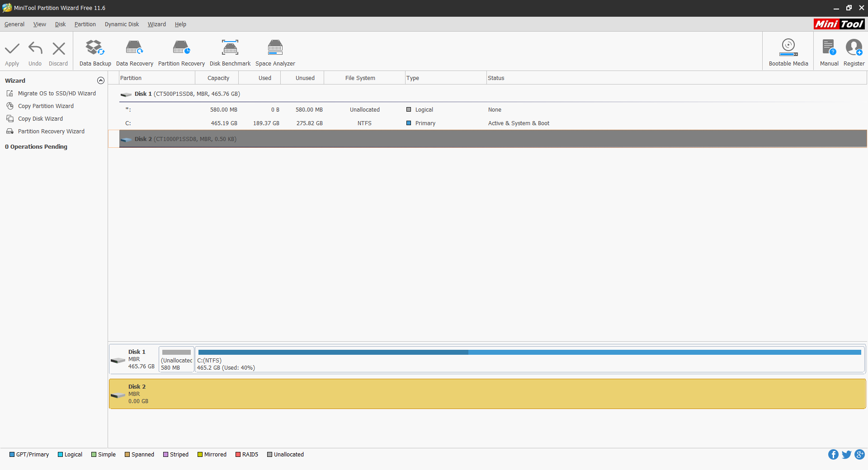Collapse the Wizard panel
868x470 pixels.
pyautogui.click(x=100, y=80)
